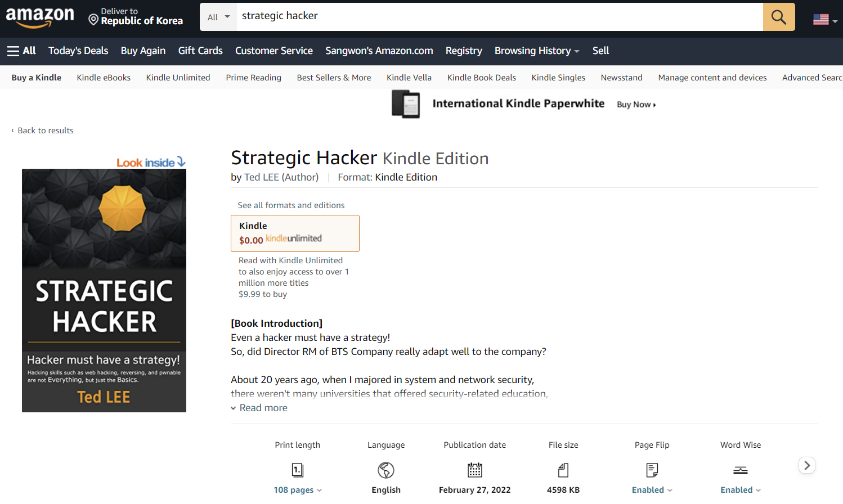Expand the Browsing History menu
This screenshot has height=504, width=843.
pos(537,51)
